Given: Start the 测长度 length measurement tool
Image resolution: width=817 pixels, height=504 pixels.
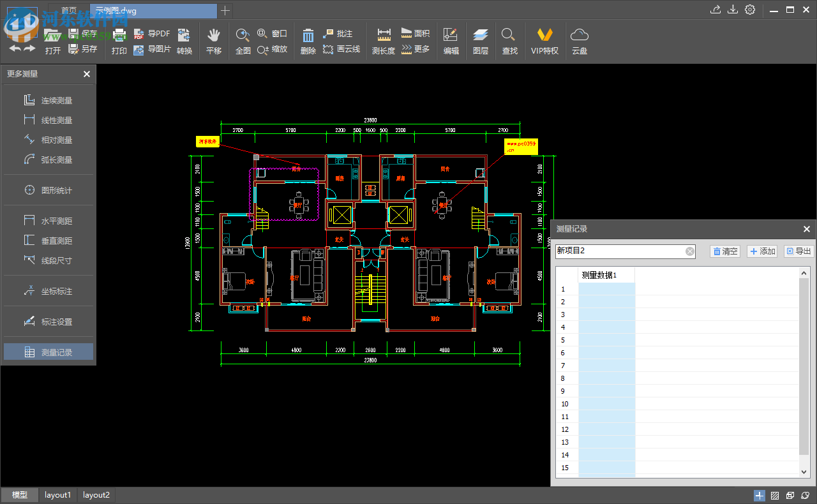Looking at the screenshot, I should pos(383,40).
